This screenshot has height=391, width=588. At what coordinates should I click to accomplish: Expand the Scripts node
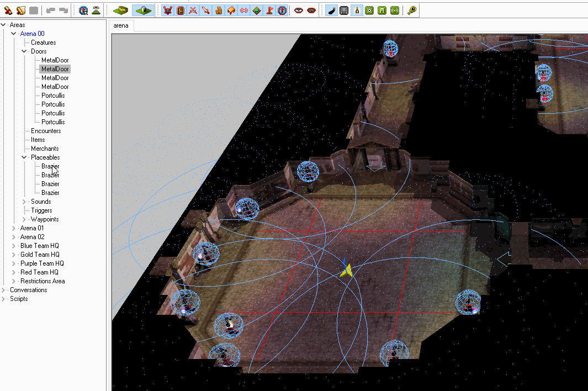click(3, 299)
